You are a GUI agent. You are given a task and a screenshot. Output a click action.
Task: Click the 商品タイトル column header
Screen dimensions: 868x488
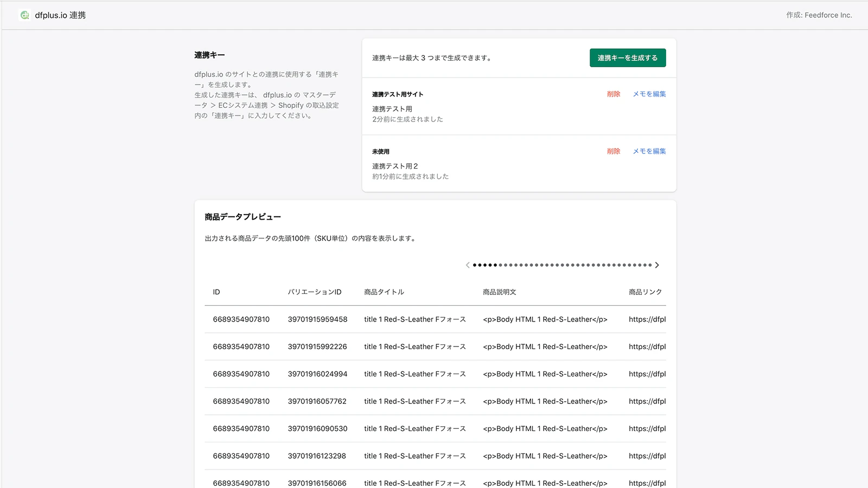pyautogui.click(x=384, y=292)
